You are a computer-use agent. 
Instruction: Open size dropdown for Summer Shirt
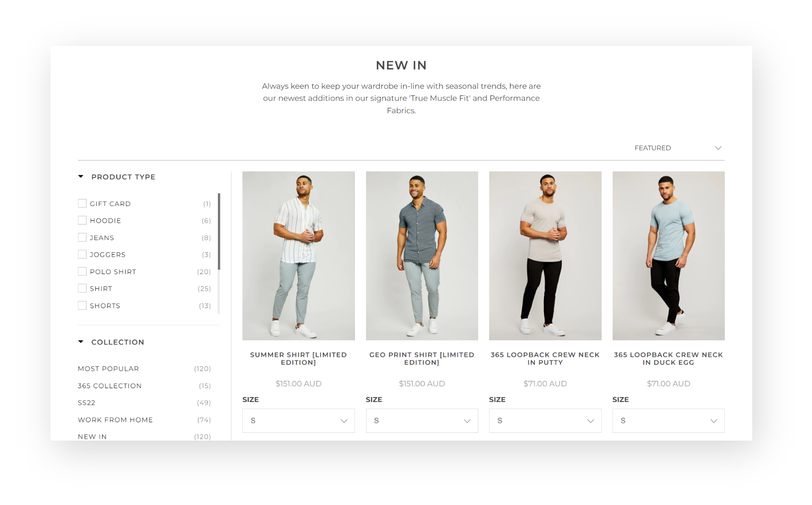[x=298, y=420]
